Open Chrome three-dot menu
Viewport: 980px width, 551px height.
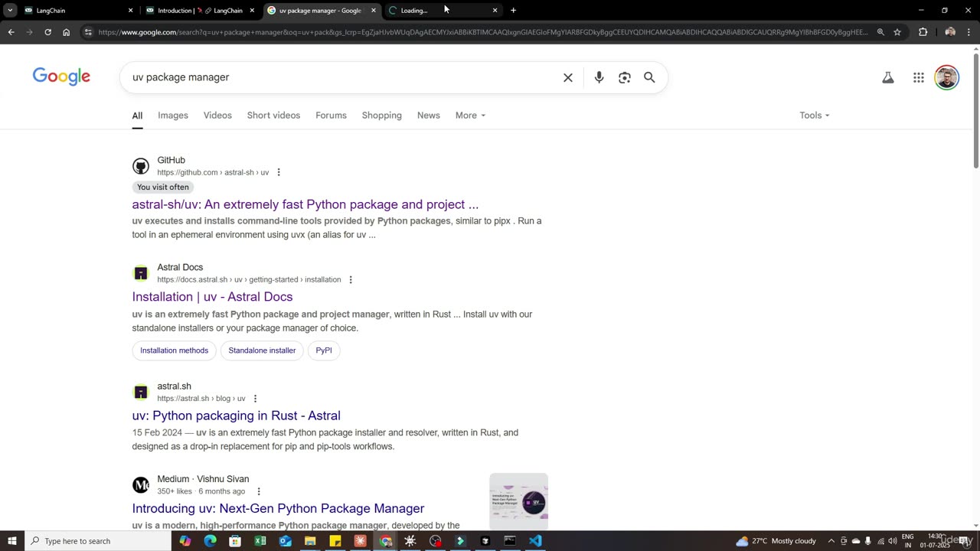(x=969, y=32)
